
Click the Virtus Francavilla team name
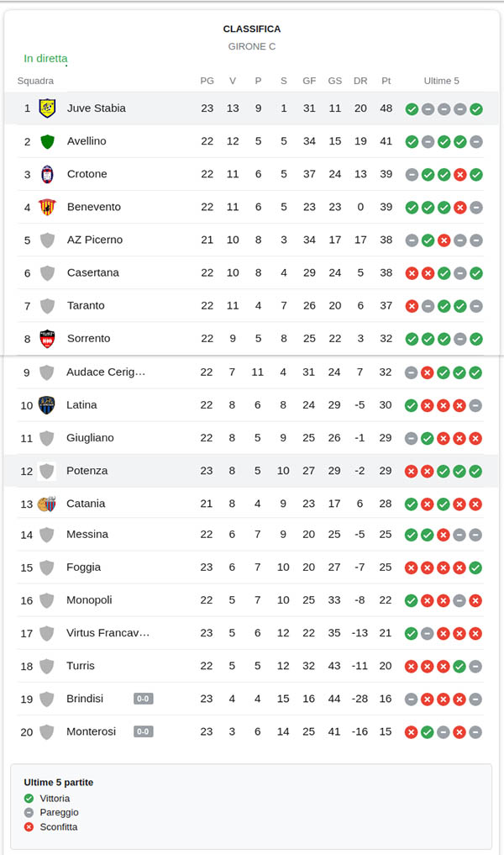[x=108, y=633]
